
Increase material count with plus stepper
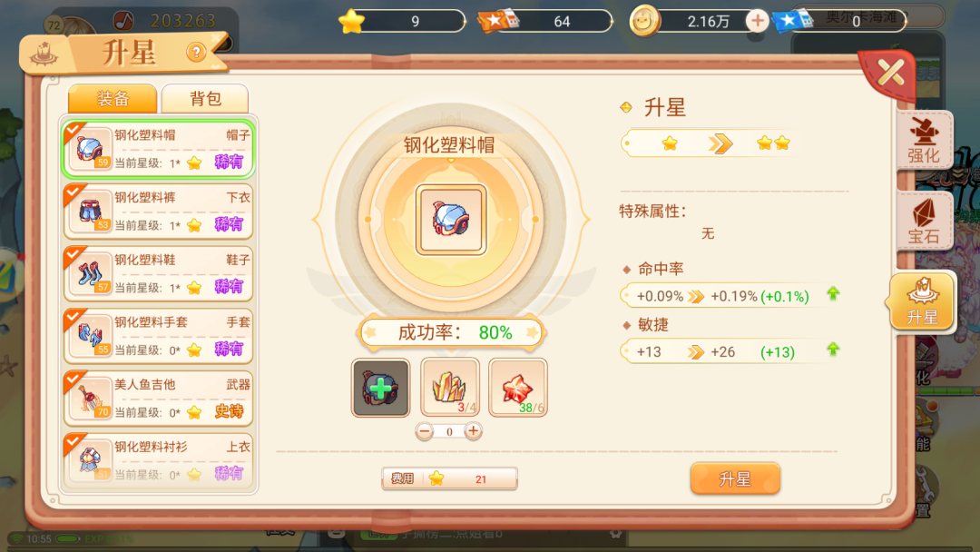473,431
